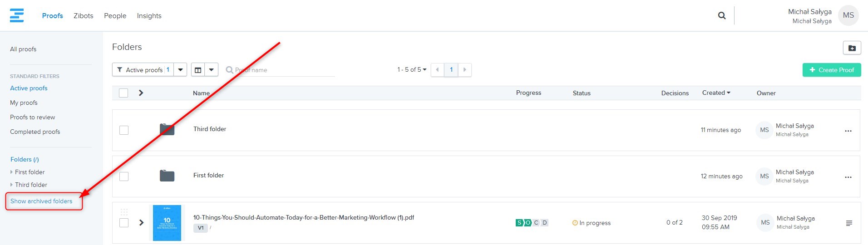
Task: Switch to the Zibots tab
Action: (x=84, y=16)
